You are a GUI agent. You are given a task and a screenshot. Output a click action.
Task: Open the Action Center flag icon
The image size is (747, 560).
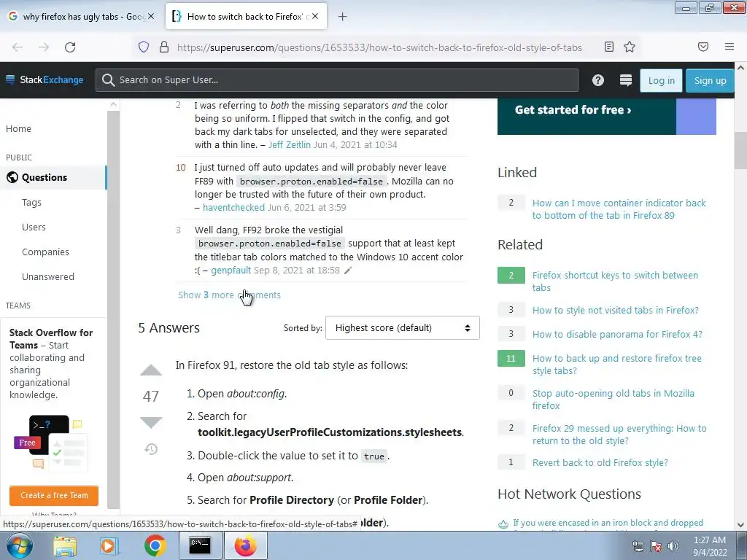tap(656, 546)
